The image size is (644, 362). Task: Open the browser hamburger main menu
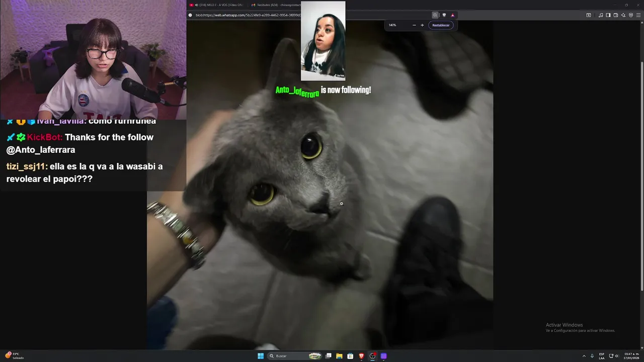click(638, 15)
